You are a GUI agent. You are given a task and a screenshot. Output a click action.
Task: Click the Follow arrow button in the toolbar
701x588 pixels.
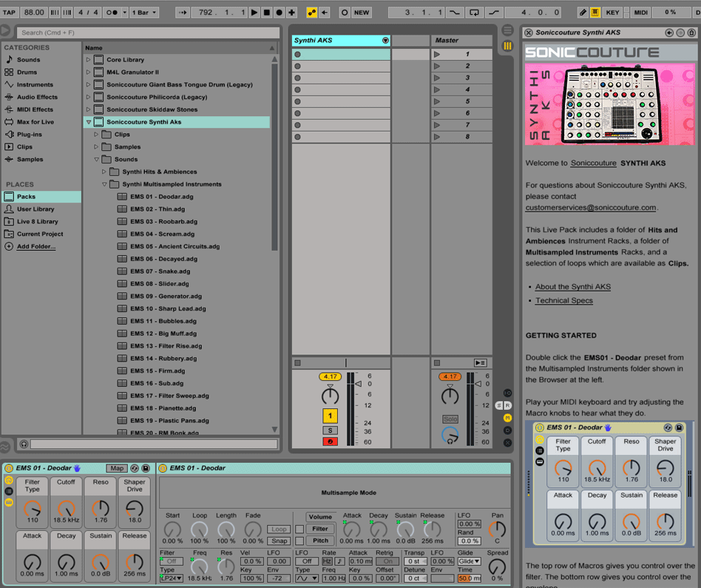coord(183,13)
